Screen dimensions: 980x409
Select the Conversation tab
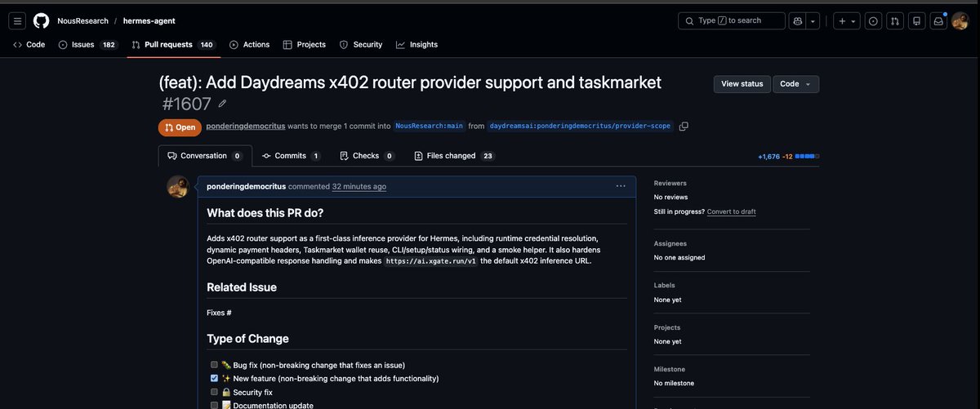click(x=205, y=156)
